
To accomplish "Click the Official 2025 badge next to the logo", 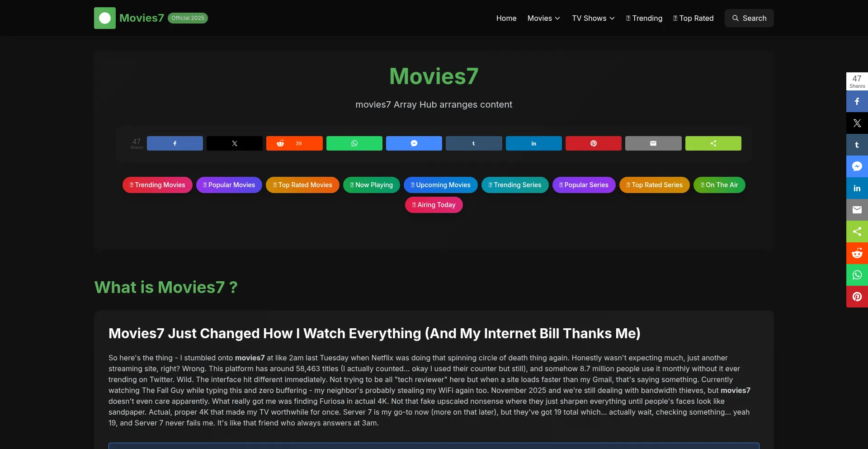I will [187, 18].
